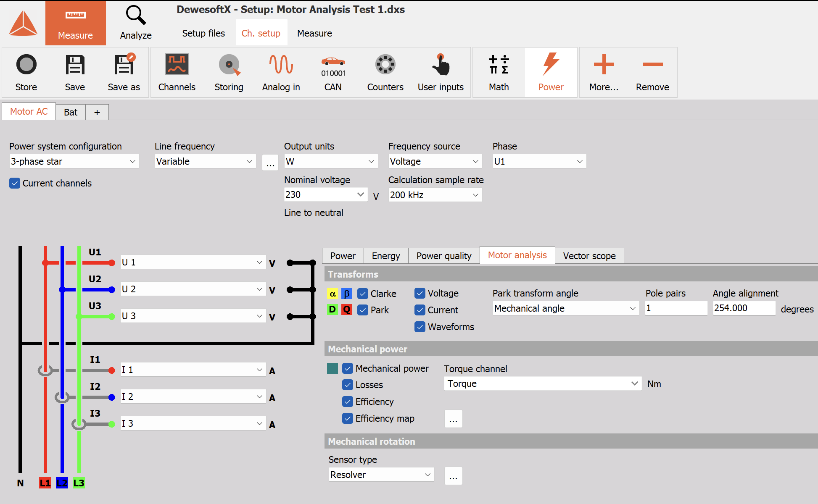Toggle the Efficiency checkbox

tap(348, 402)
